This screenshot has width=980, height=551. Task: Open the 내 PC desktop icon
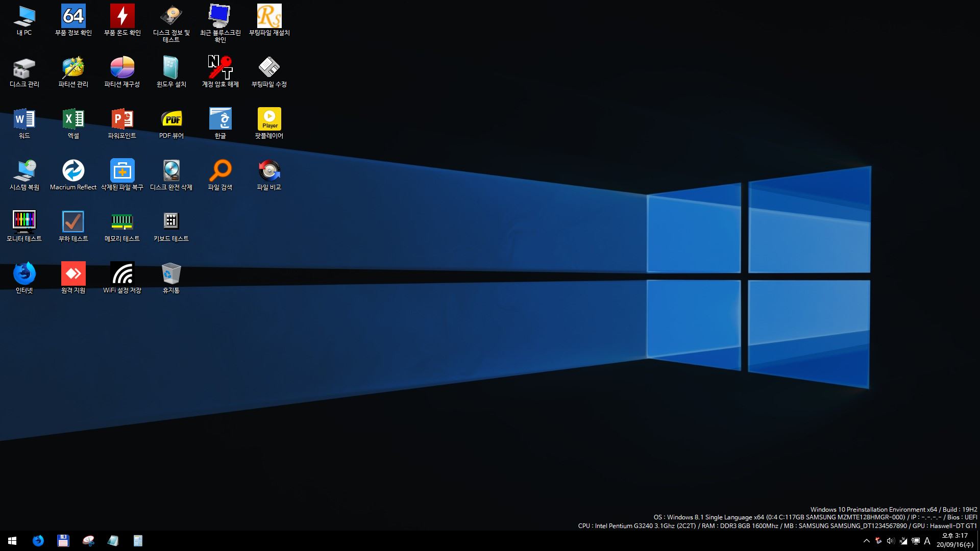[24, 20]
